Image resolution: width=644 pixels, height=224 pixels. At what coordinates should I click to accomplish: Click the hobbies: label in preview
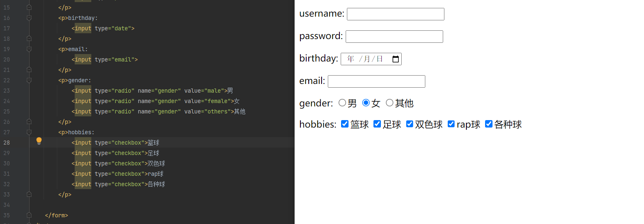coord(318,124)
